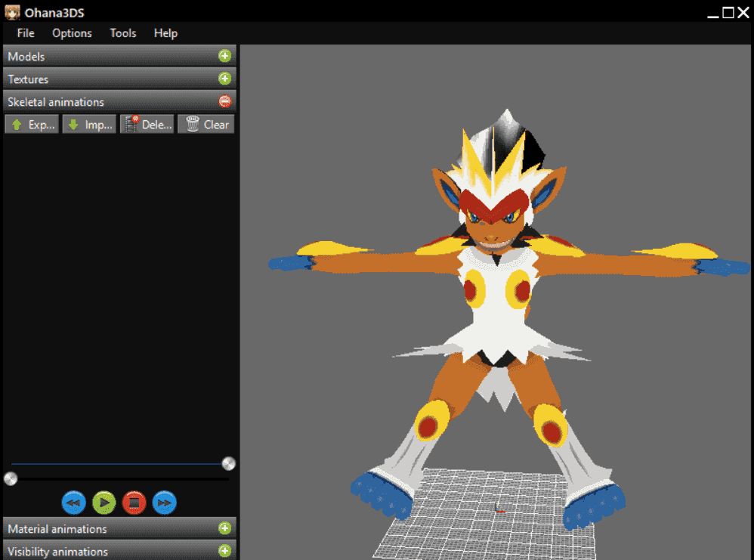Viewport: 754px width, 560px height.
Task: Collapse Skeletal animations with red minus icon
Action: pos(224,101)
